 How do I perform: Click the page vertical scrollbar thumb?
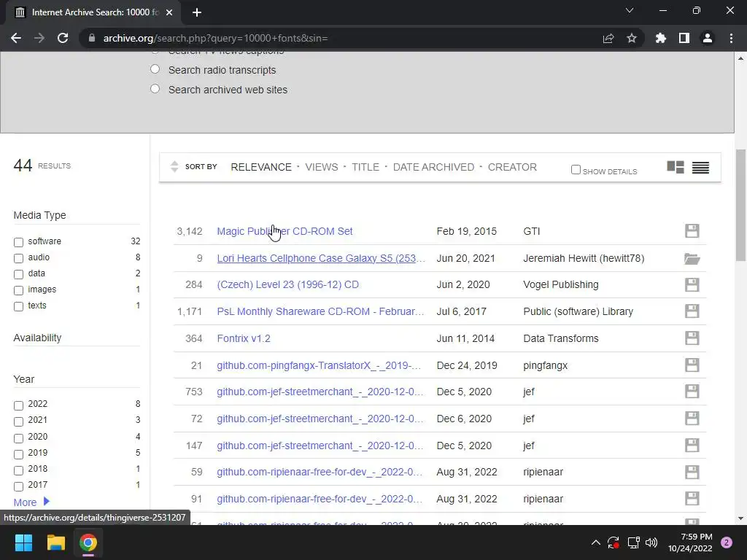[740, 205]
